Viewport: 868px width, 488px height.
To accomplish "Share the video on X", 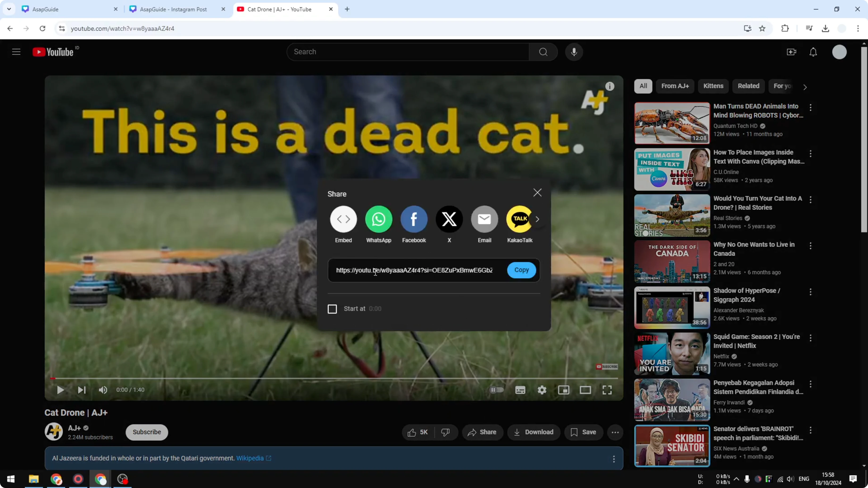I will (449, 219).
